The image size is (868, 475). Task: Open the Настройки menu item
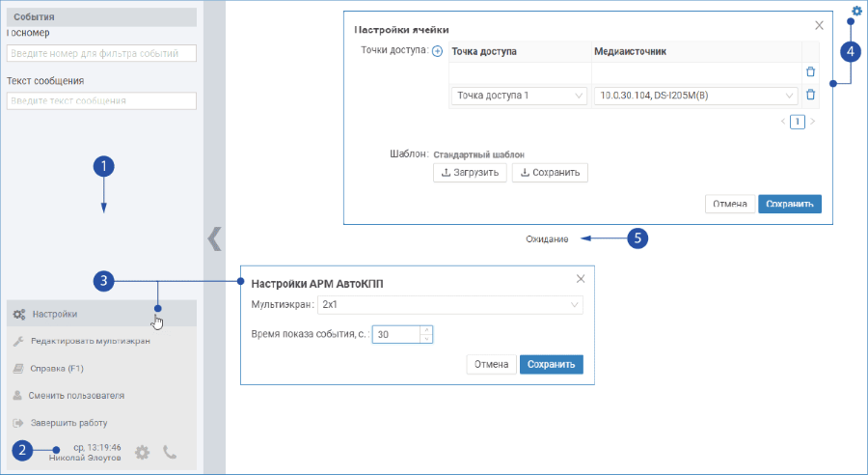tap(101, 314)
